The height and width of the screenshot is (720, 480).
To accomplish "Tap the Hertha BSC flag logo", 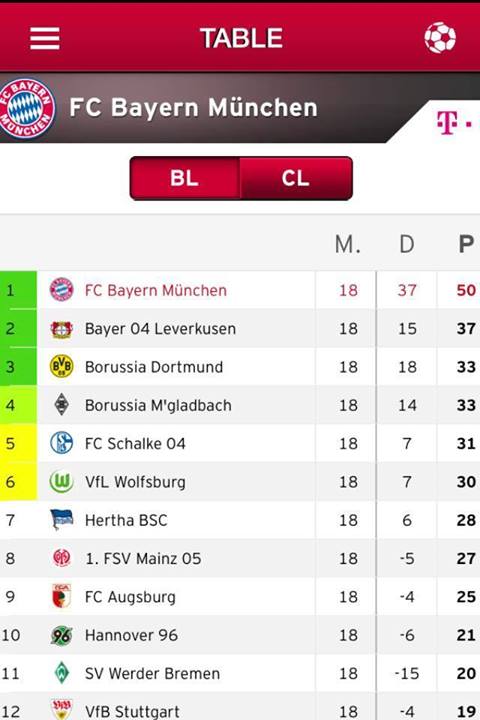I will click(61, 520).
